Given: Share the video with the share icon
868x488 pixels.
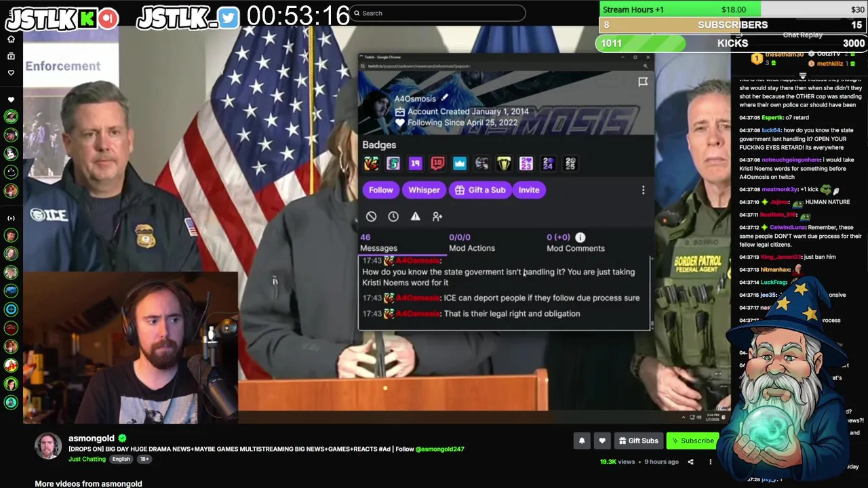Looking at the screenshot, I should coord(690,462).
